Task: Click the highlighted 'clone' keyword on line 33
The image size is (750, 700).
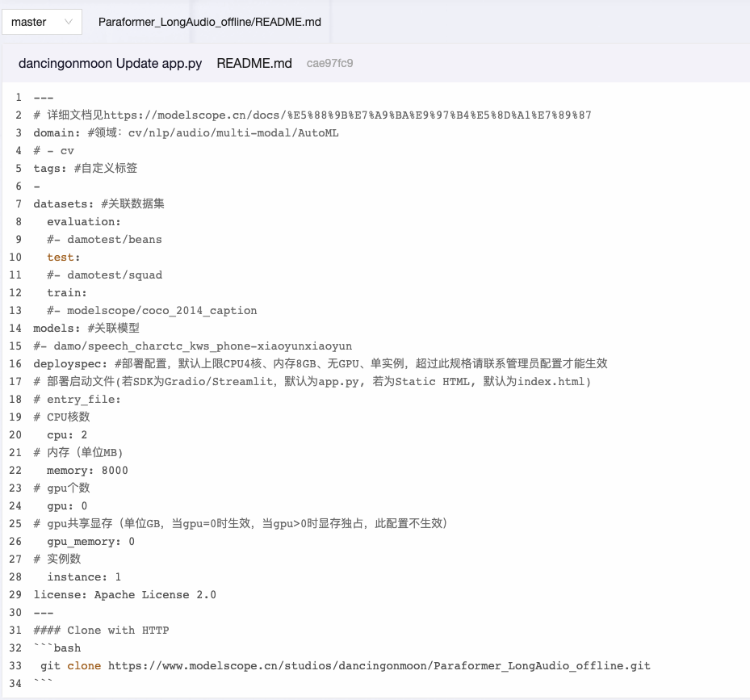Action: tap(84, 666)
